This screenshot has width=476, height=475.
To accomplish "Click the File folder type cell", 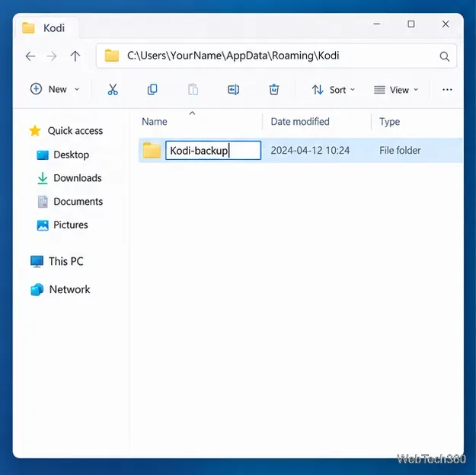I will tap(400, 151).
